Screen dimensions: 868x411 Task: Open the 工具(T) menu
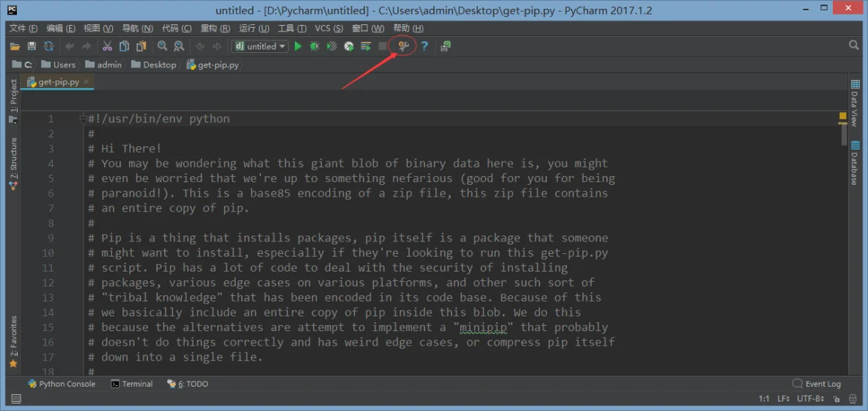coord(292,28)
